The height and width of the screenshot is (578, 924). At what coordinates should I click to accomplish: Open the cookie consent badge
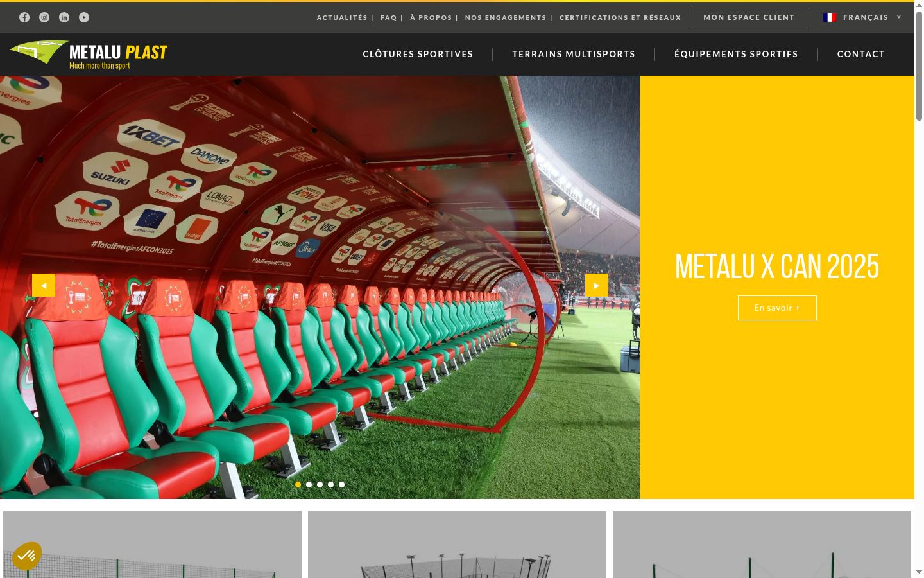27,556
